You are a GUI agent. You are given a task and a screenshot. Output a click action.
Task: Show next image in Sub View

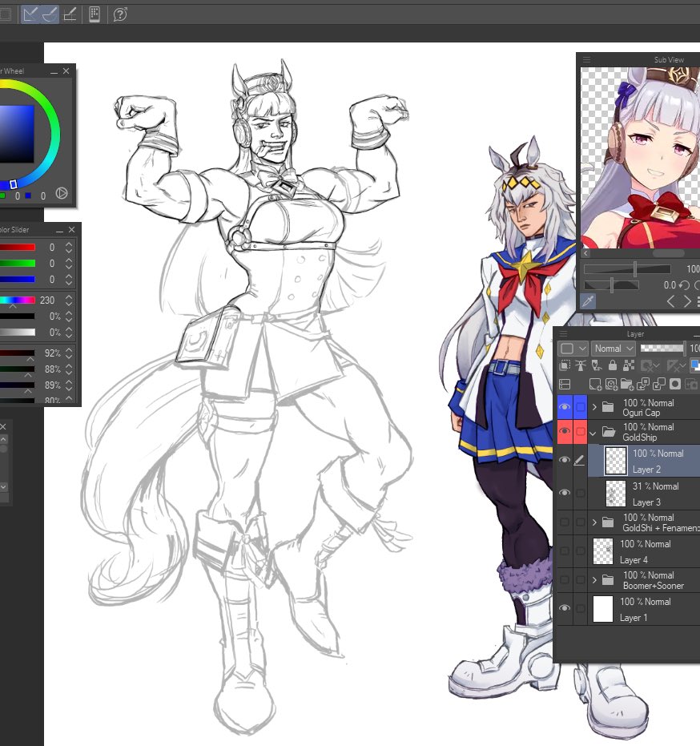click(x=686, y=301)
